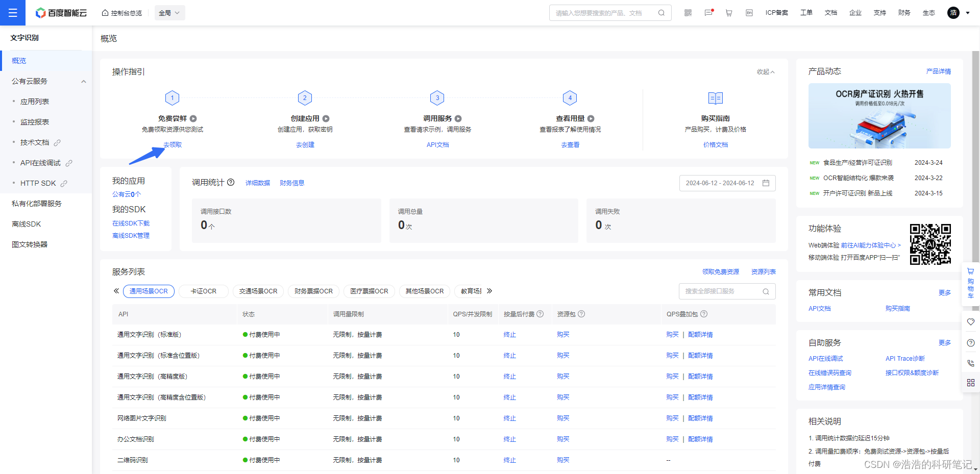This screenshot has width=980, height=474.
Task: Collapse the 操作指引 panel via 收起
Action: click(x=766, y=72)
